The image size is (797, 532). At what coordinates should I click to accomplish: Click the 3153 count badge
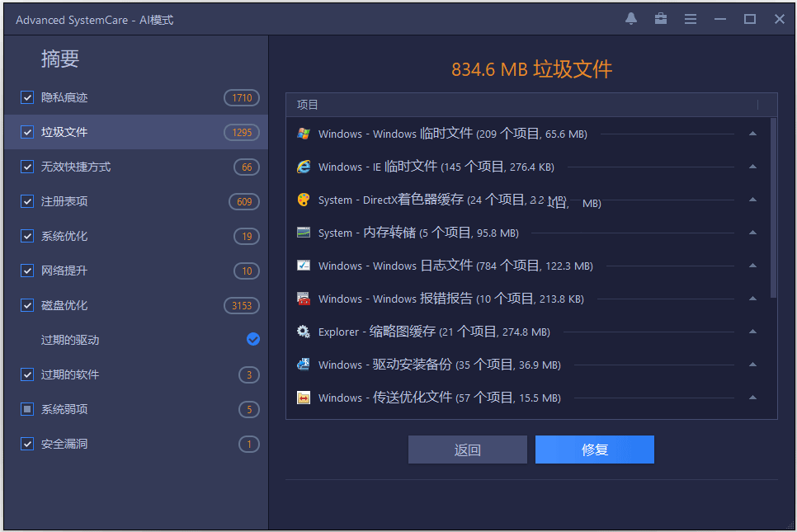click(x=242, y=305)
